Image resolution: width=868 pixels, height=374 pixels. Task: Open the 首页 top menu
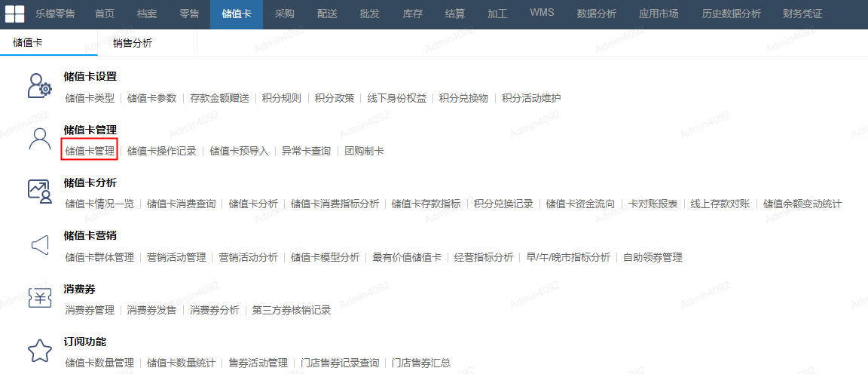point(105,14)
